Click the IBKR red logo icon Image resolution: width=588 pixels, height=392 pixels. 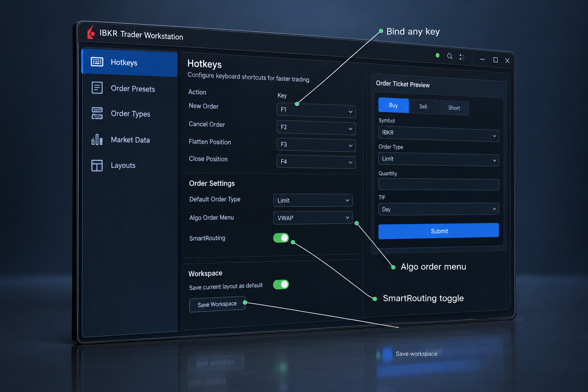pyautogui.click(x=91, y=32)
